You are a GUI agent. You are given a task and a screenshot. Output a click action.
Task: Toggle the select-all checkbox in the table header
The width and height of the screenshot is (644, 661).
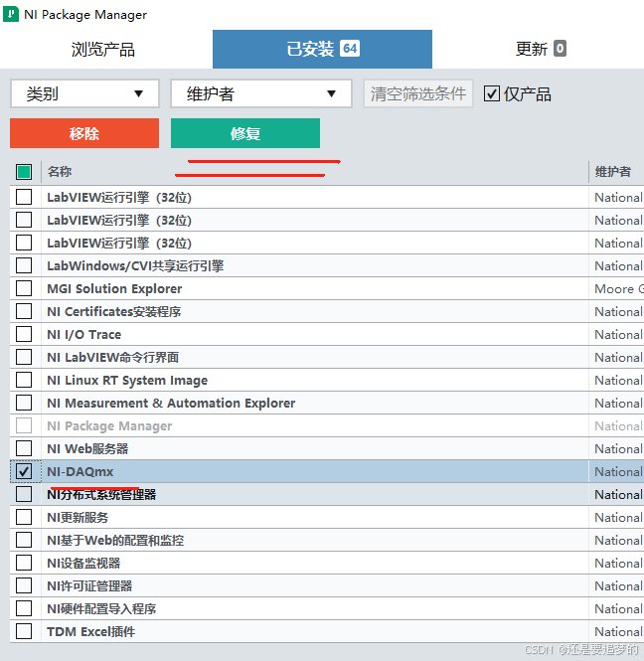coord(24,172)
